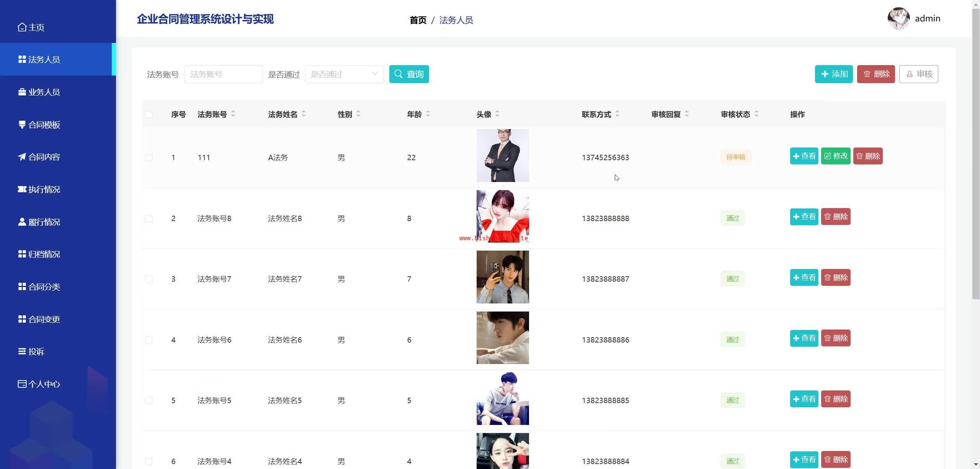The width and height of the screenshot is (980, 469).
Task: Click the ticket icon for 执行情况
Action: (x=22, y=189)
